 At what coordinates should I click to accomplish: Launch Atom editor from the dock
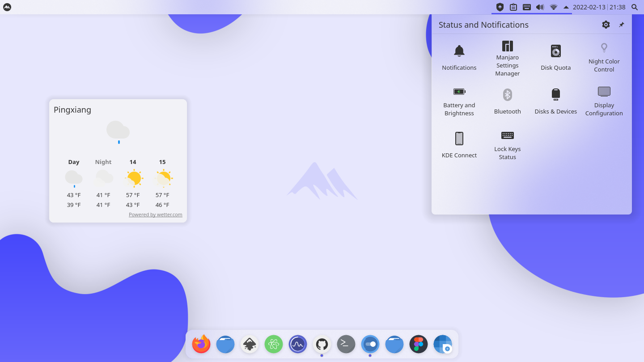274,344
